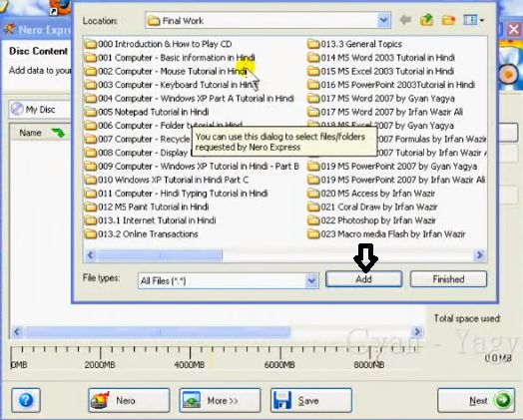Select folder 006 Computer - Folder tutorial
523x420 pixels.
[164, 126]
